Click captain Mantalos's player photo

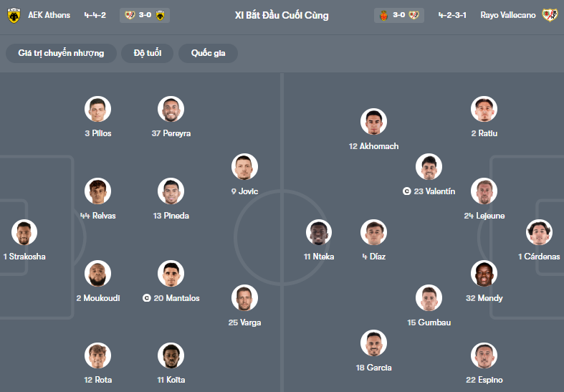171,274
